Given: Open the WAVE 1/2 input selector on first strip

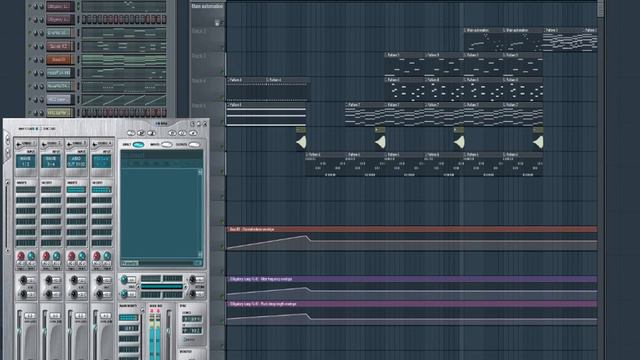Looking at the screenshot, I should click(x=26, y=162).
